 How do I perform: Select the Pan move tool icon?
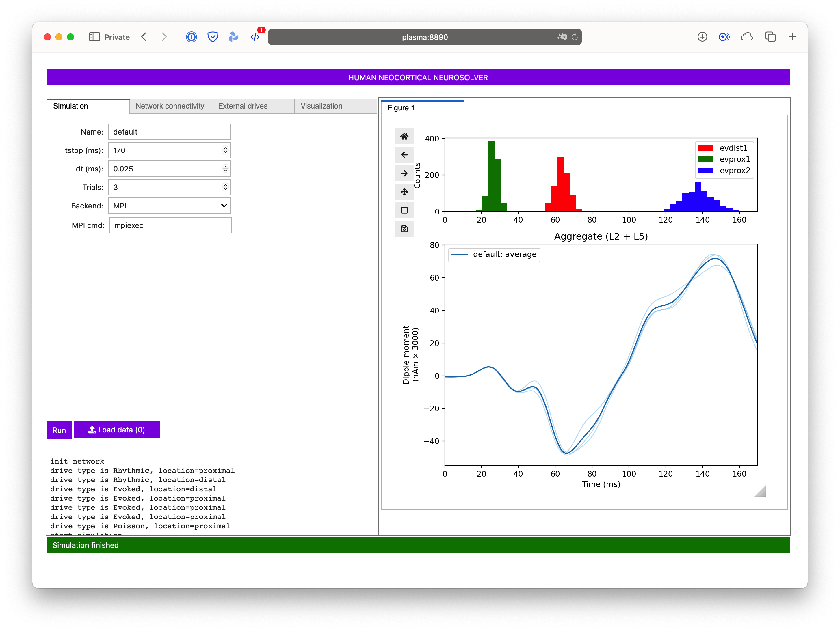coord(404,192)
